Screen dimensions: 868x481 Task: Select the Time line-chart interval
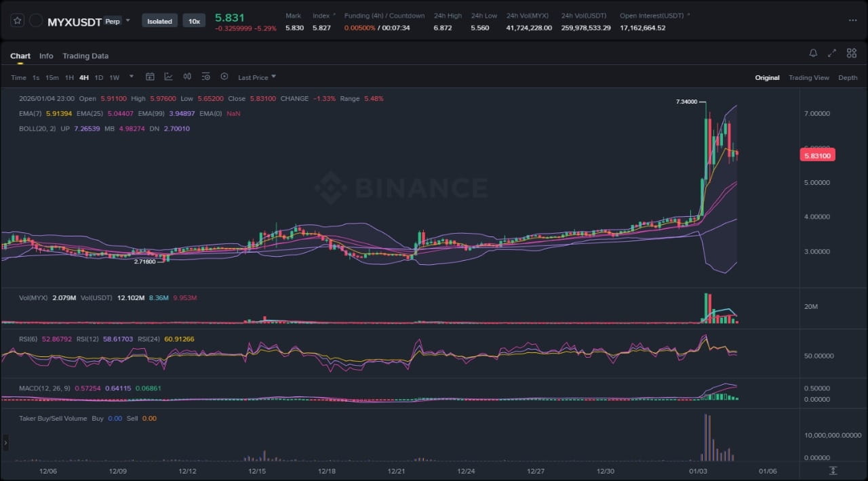click(x=18, y=77)
